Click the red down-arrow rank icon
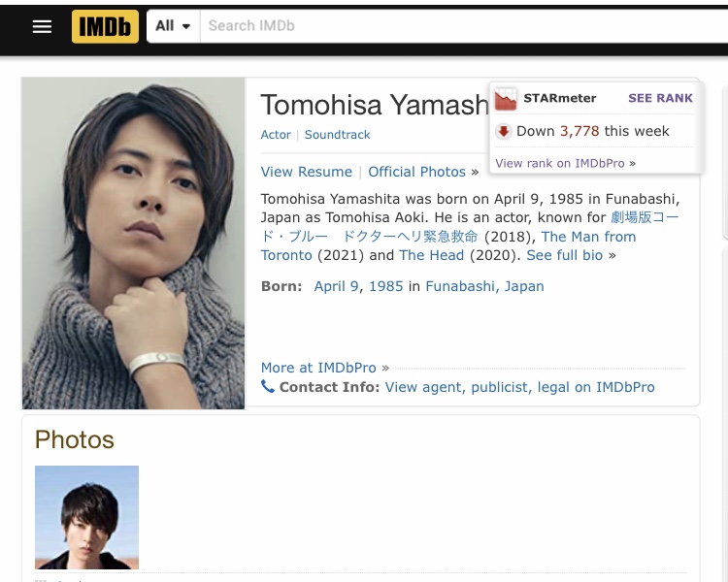The image size is (728, 582). coord(503,131)
